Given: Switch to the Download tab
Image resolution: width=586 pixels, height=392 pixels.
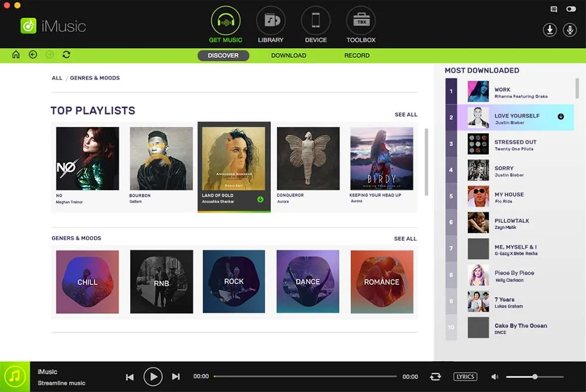Looking at the screenshot, I should [x=289, y=55].
